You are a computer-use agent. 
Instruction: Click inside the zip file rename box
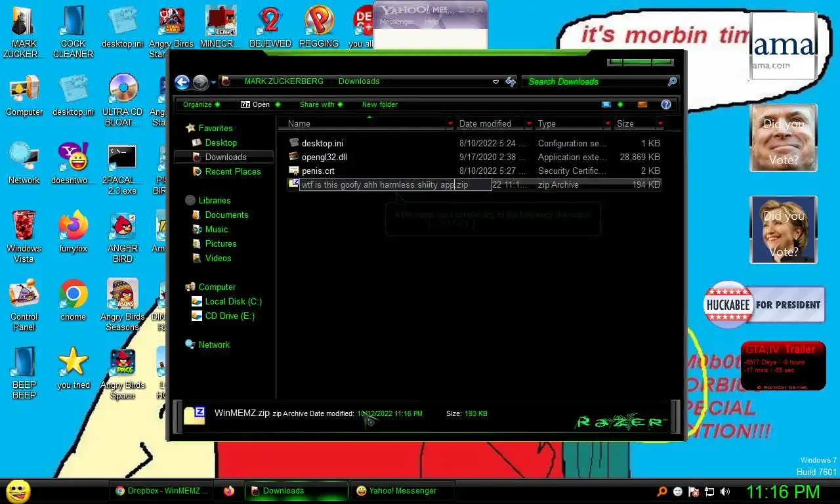396,185
